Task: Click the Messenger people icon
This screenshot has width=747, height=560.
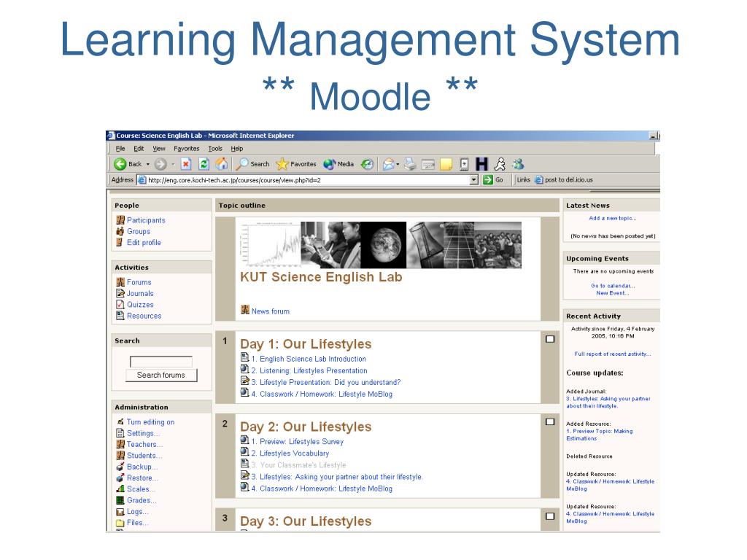Action: [518, 164]
